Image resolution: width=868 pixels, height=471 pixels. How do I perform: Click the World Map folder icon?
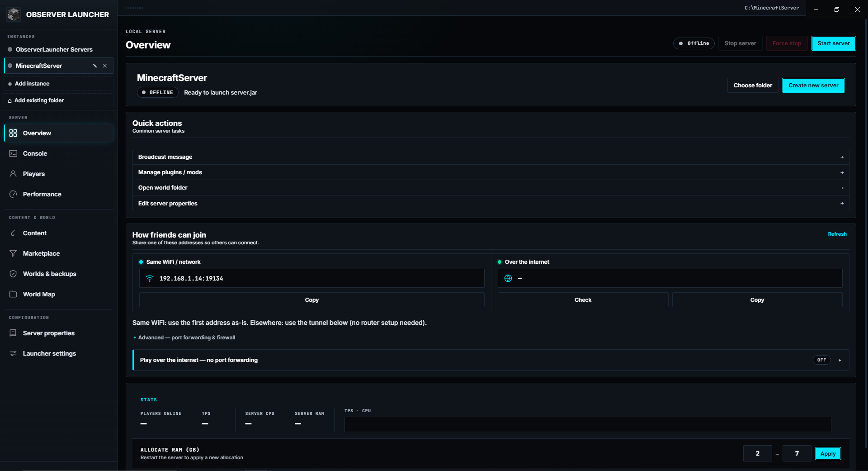(13, 294)
